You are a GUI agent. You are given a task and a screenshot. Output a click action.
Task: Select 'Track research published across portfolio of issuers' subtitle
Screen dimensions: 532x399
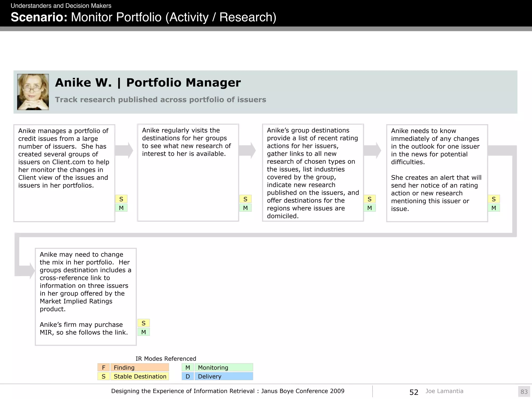pos(161,100)
